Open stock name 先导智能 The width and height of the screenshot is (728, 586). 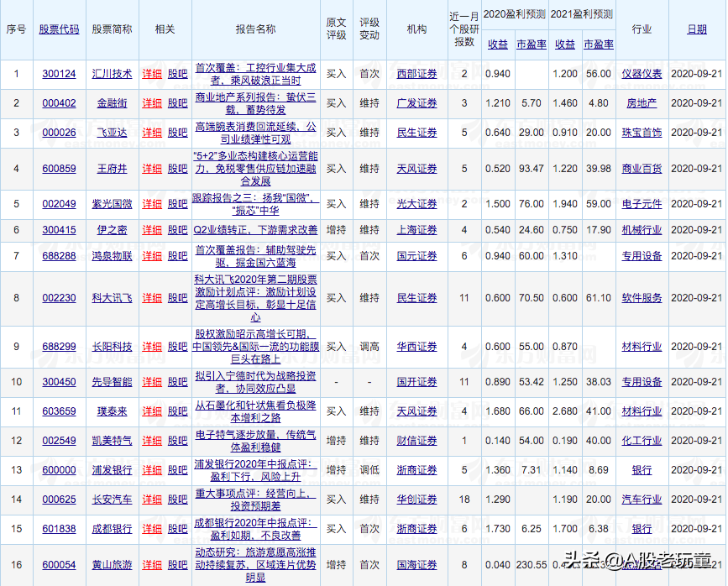112,382
